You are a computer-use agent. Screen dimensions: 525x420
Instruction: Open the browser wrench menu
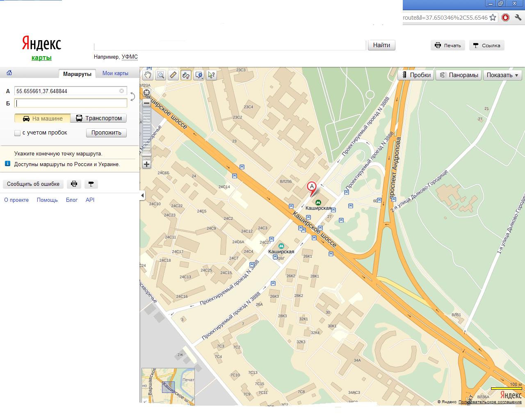[x=518, y=18]
